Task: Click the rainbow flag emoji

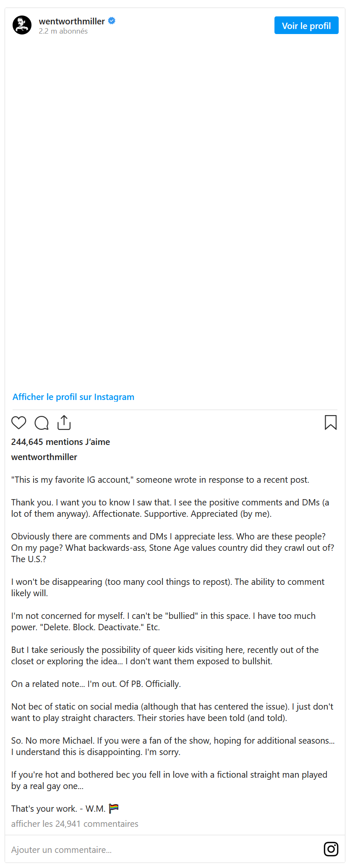Action: click(114, 808)
